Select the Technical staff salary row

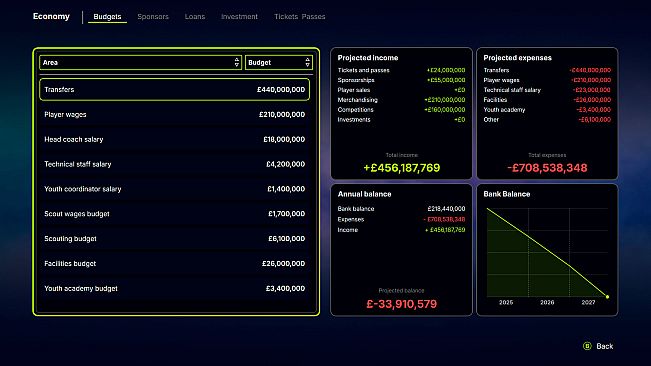tap(174, 164)
